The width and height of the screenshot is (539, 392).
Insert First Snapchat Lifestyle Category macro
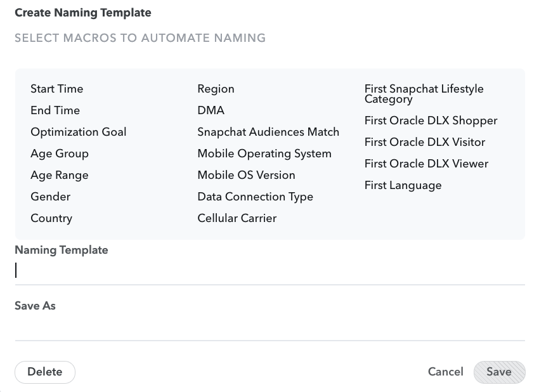[424, 94]
